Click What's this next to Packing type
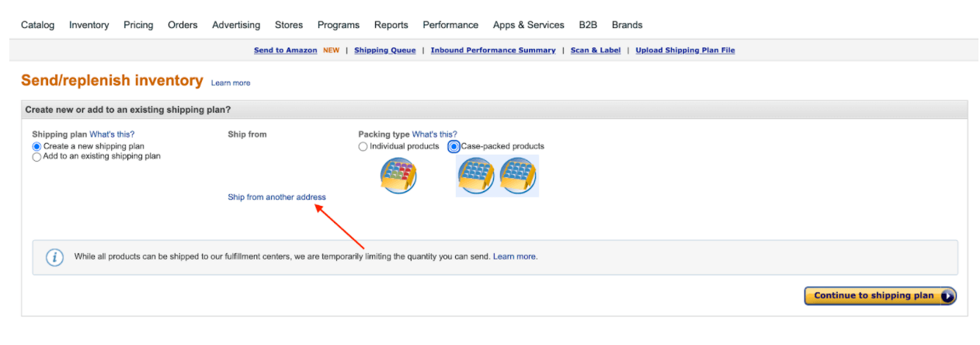This screenshot has height=345, width=980. 435,134
